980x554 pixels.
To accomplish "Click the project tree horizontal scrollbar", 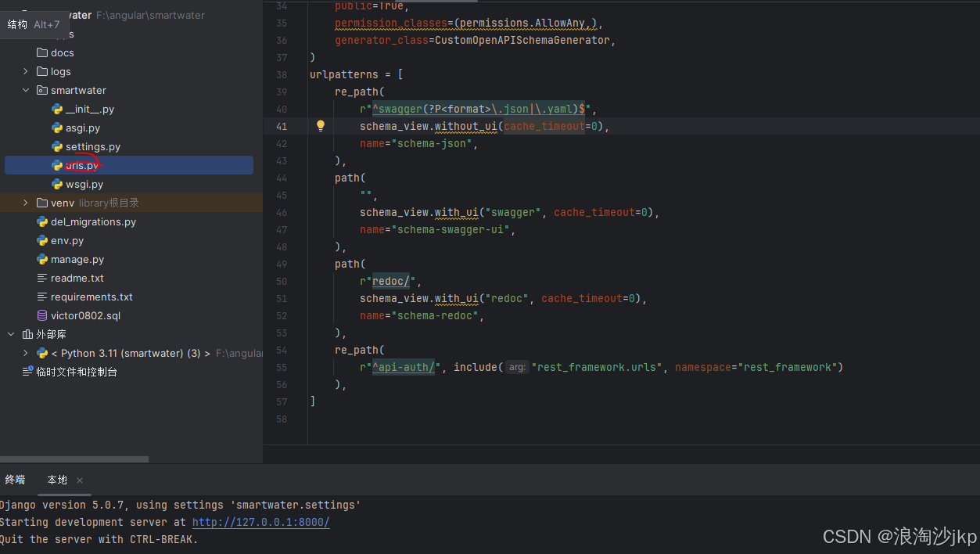I will point(74,459).
